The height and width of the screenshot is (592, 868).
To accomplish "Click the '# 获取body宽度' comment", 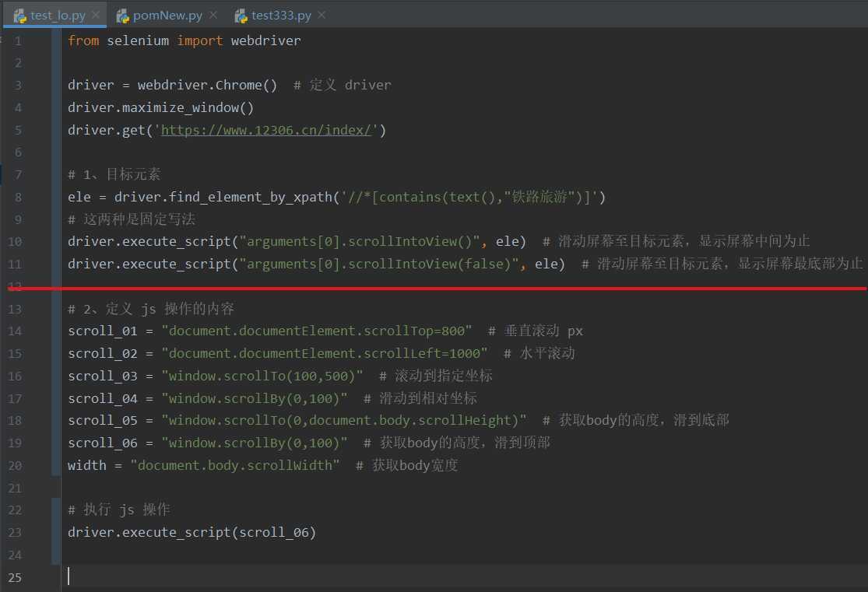I will pyautogui.click(x=407, y=466).
